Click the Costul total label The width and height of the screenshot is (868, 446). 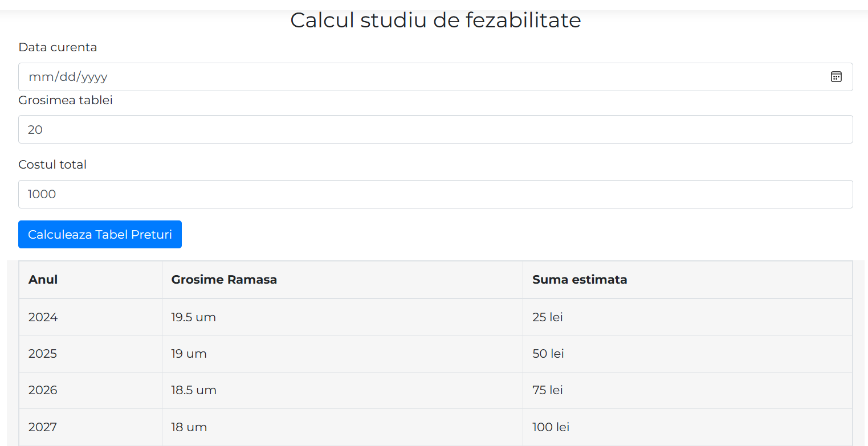tap(52, 165)
